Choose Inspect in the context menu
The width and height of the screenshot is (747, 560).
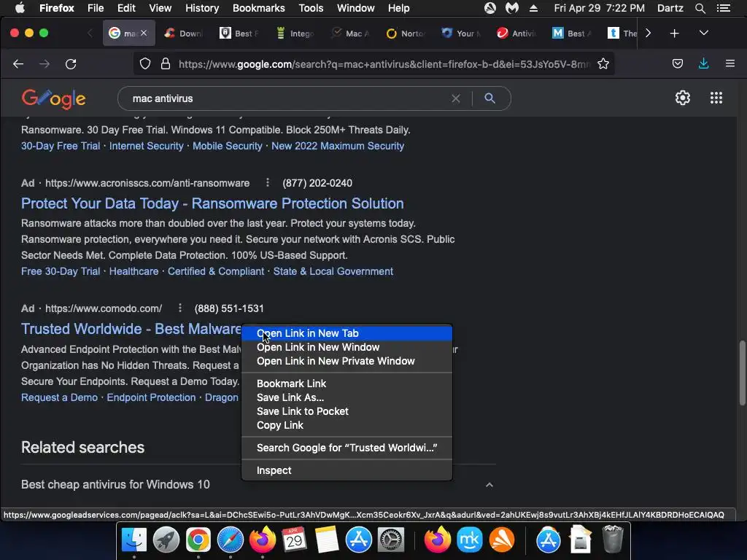[347, 470]
